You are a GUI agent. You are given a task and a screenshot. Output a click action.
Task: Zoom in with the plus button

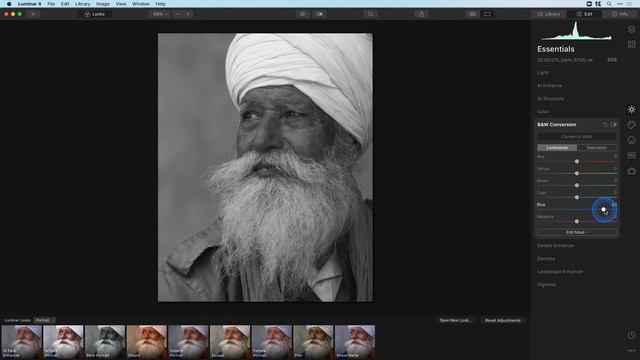188,14
